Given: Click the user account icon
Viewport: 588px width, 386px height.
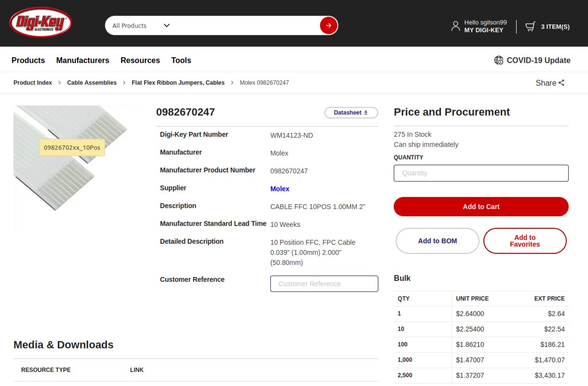Looking at the screenshot, I should (x=455, y=26).
